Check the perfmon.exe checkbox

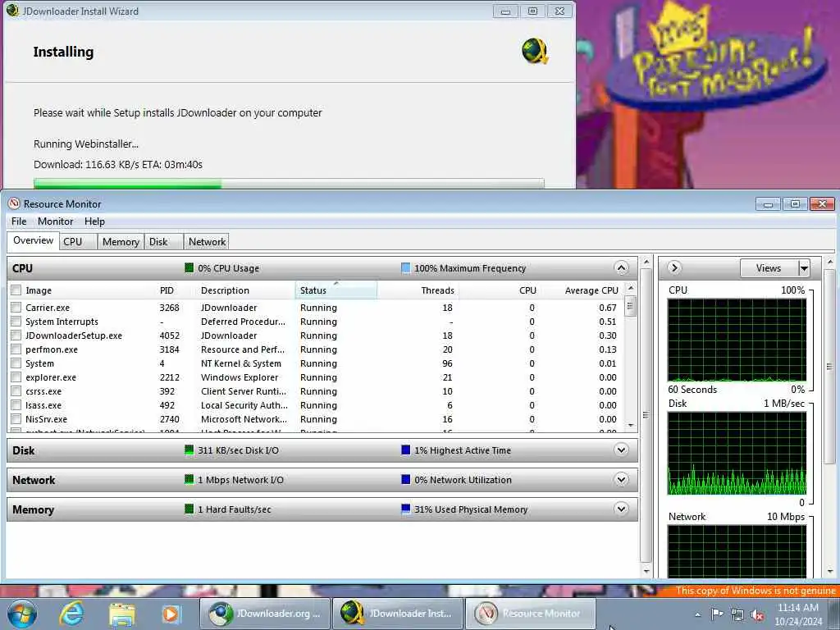(x=16, y=349)
